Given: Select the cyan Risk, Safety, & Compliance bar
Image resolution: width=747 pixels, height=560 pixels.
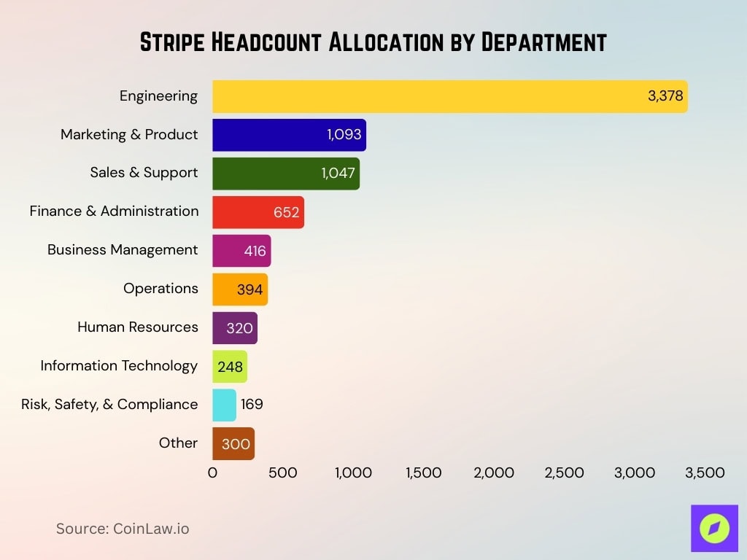Looking at the screenshot, I should (222, 405).
